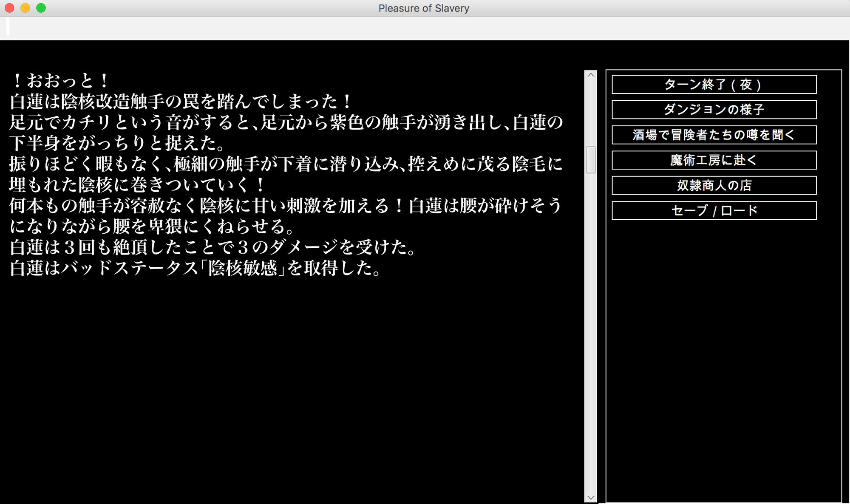Open the セーブ / ロード menu
This screenshot has height=504, width=850.
click(x=714, y=211)
